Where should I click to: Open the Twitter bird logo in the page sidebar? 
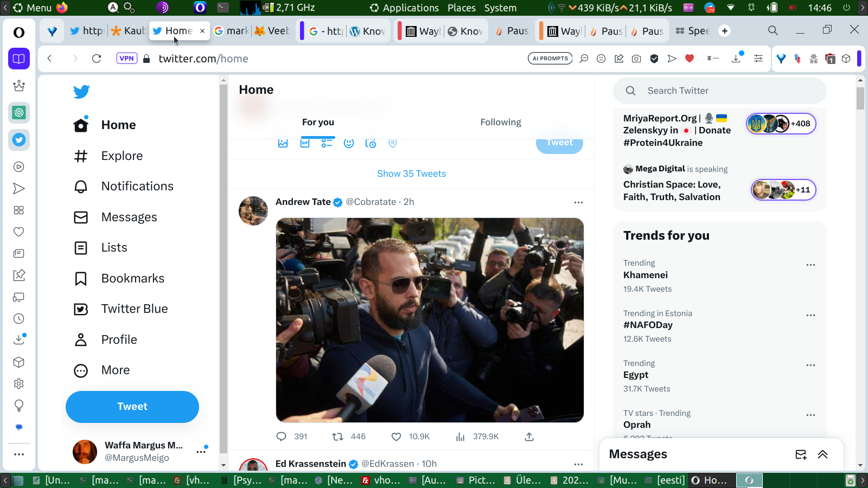tap(81, 92)
